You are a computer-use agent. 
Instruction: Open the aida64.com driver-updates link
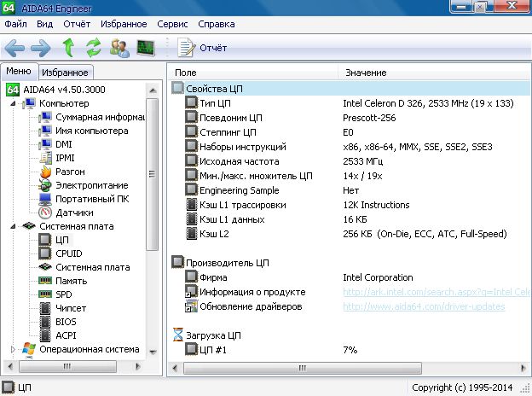424,306
